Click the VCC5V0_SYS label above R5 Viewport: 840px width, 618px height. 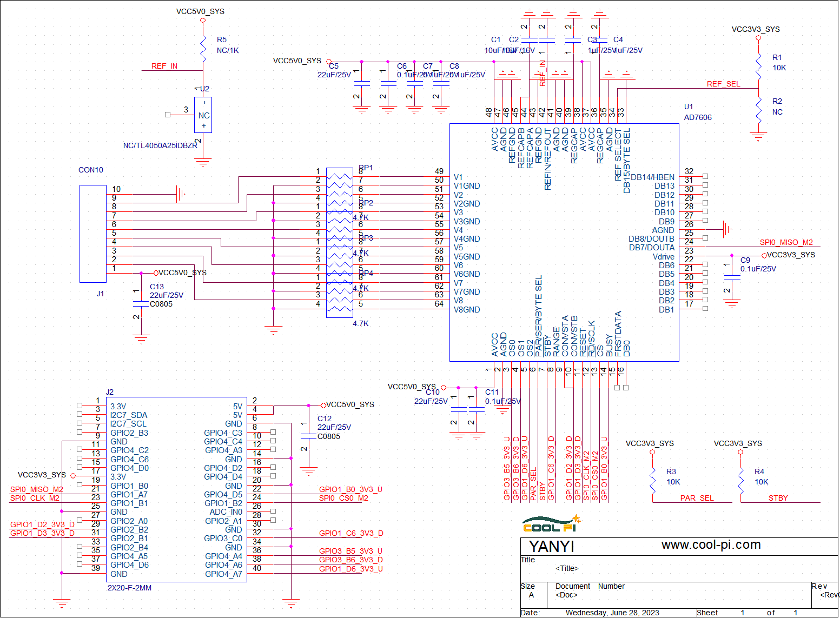click(x=200, y=11)
